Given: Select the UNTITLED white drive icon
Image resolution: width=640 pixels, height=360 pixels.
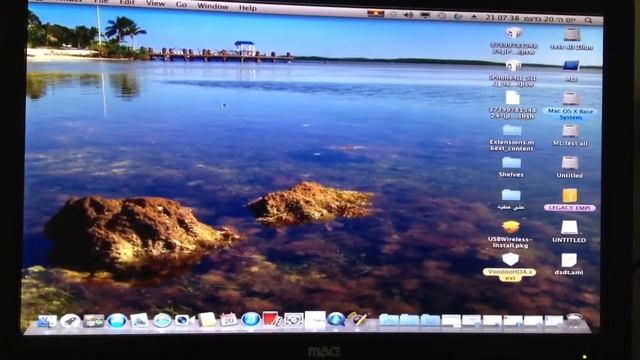Looking at the screenshot, I should [569, 228].
